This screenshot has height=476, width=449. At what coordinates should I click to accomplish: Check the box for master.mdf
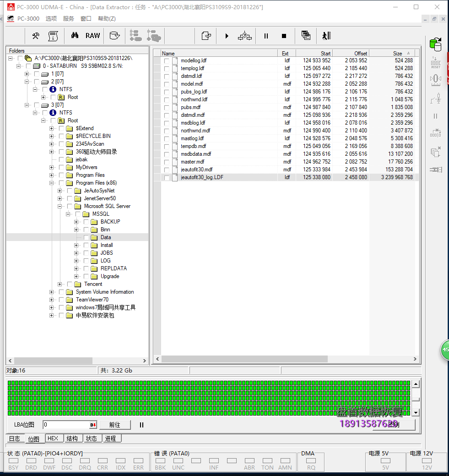coord(167,162)
